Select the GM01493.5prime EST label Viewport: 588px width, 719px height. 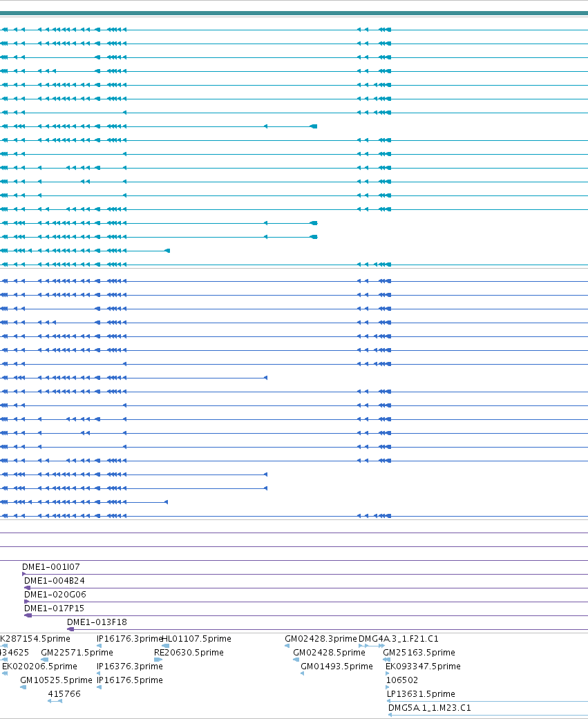tap(336, 666)
